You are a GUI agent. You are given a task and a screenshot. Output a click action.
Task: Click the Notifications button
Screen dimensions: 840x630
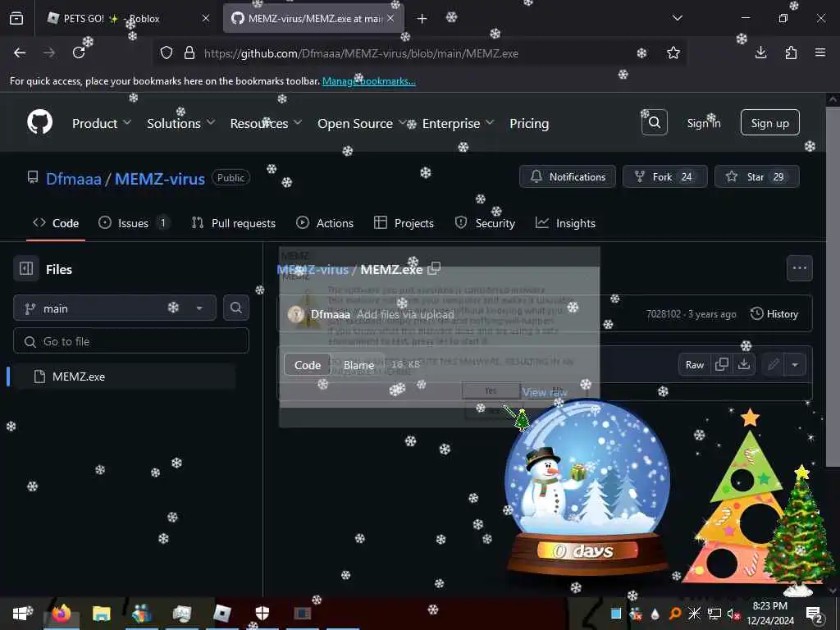(x=568, y=177)
